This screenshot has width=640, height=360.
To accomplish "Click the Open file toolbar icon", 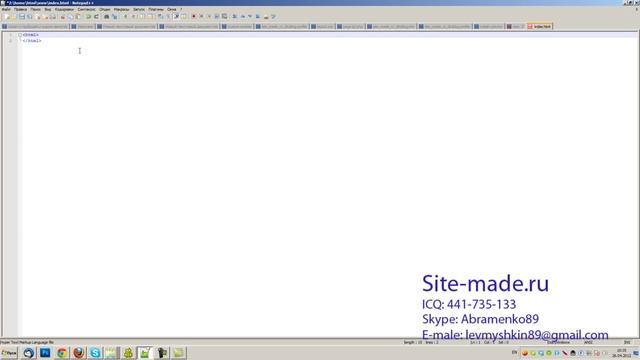I will tap(14, 16).
